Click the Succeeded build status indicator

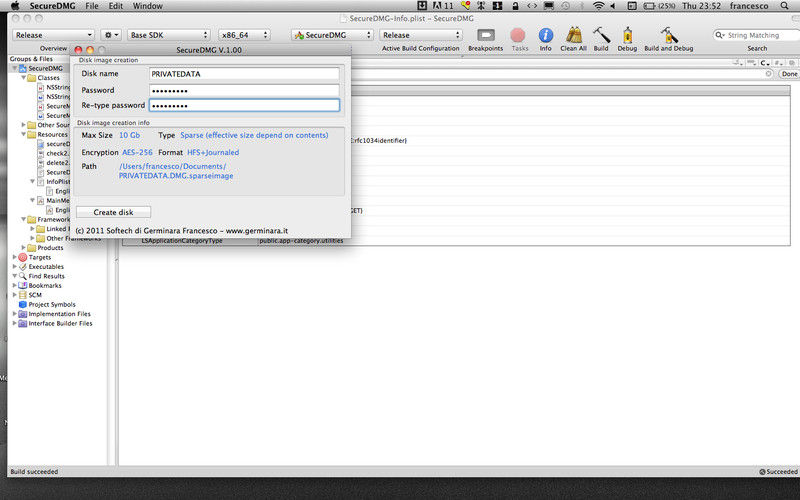tap(779, 472)
